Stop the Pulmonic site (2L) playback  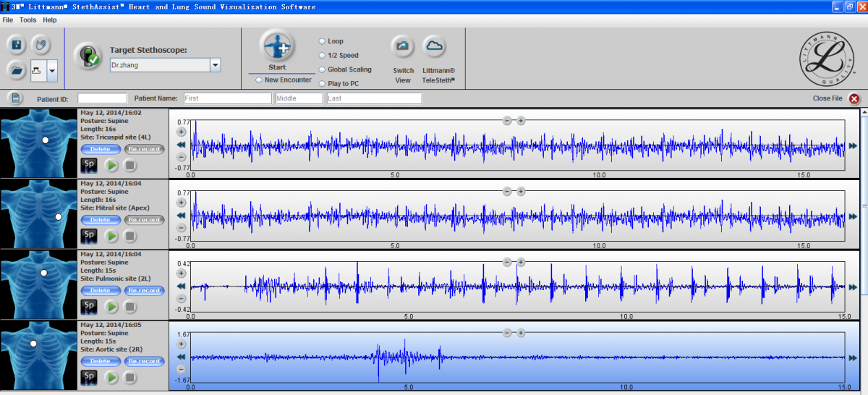coord(129,306)
